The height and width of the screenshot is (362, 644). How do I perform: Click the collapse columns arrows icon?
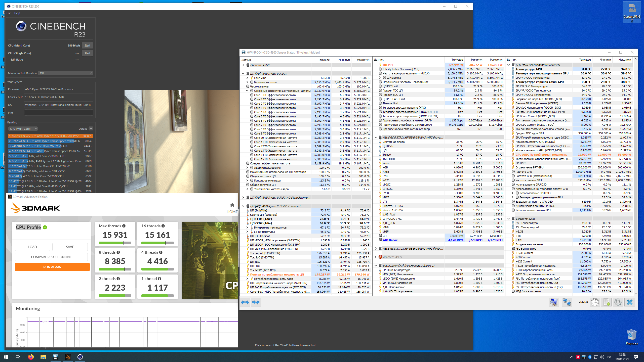coord(256,302)
